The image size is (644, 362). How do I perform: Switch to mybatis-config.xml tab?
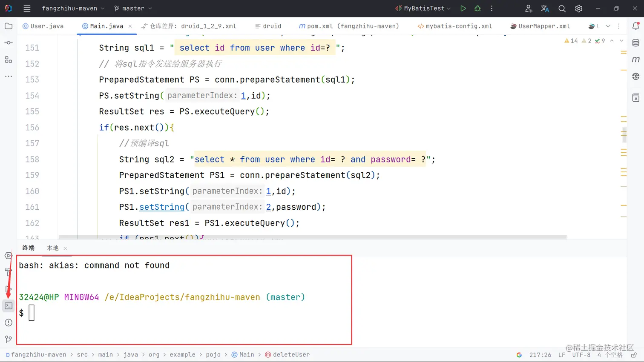(454, 26)
